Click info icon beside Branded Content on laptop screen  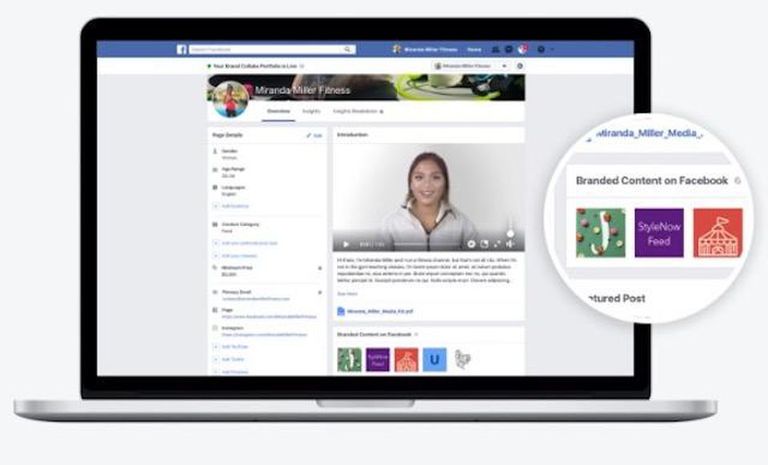[x=416, y=334]
